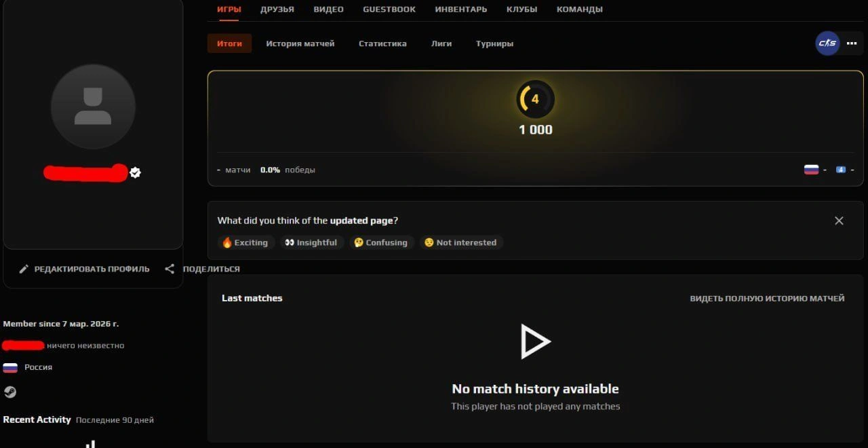The width and height of the screenshot is (868, 448).
Task: Click the CS game selector icon
Action: coord(827,43)
